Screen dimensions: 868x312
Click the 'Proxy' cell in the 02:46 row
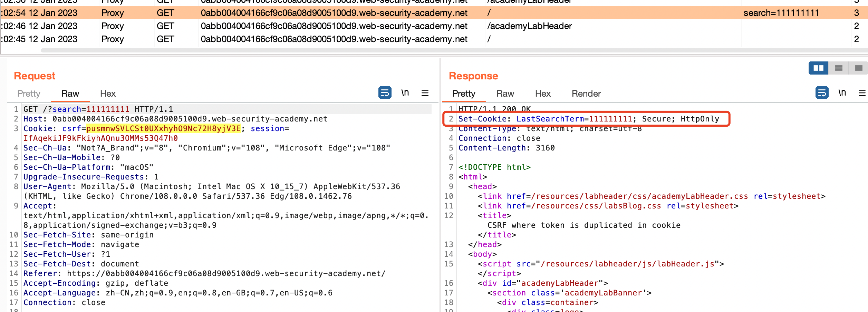pyautogui.click(x=113, y=26)
